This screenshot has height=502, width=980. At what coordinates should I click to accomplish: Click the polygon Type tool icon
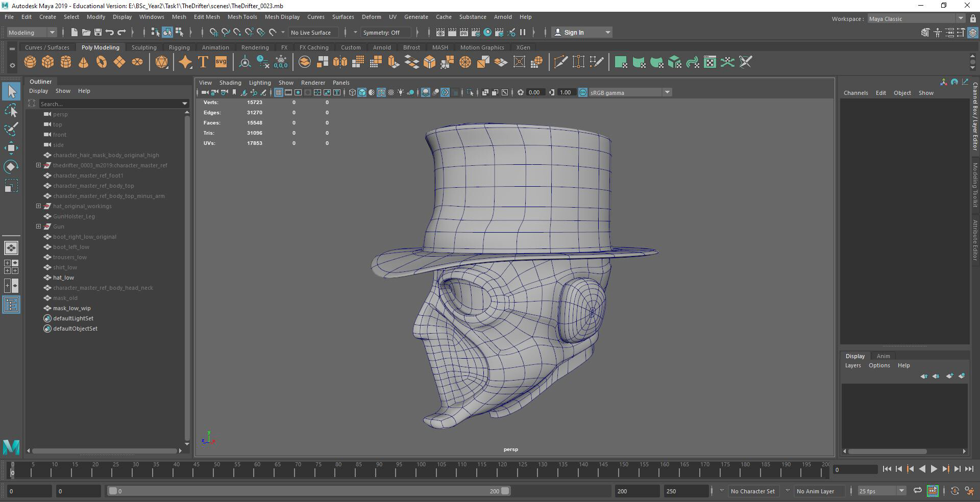point(203,62)
